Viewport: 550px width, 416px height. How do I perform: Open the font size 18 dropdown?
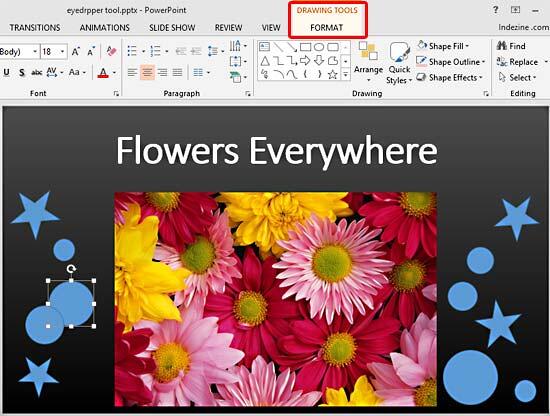point(62,52)
